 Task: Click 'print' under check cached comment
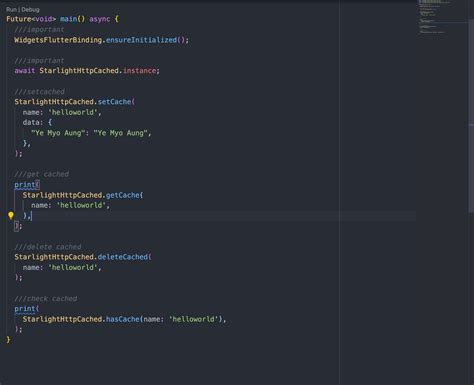(x=25, y=309)
